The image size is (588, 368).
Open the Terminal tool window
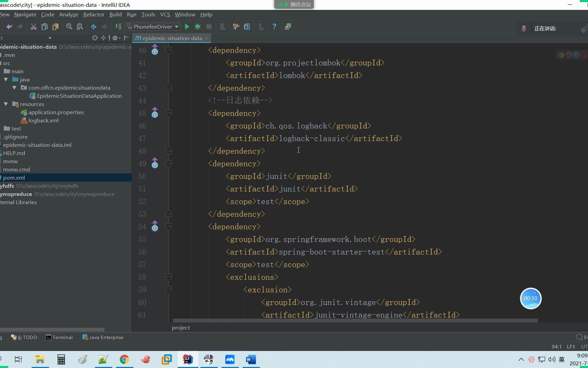[59, 337]
